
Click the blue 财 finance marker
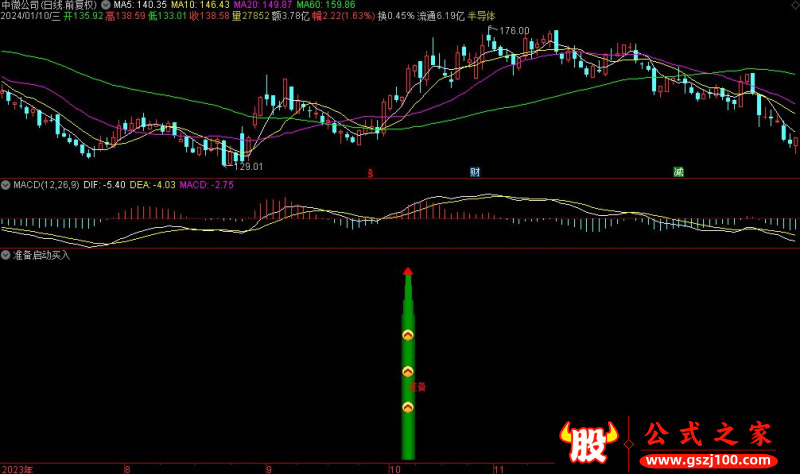[474, 172]
